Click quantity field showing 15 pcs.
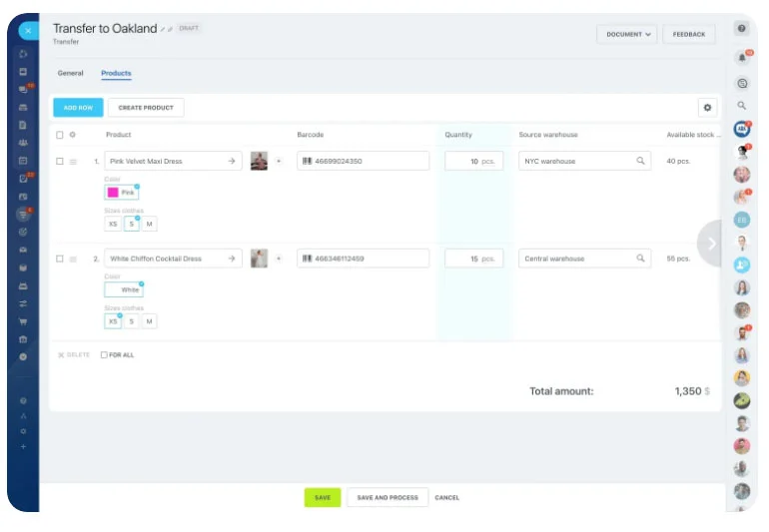 pyautogui.click(x=473, y=259)
